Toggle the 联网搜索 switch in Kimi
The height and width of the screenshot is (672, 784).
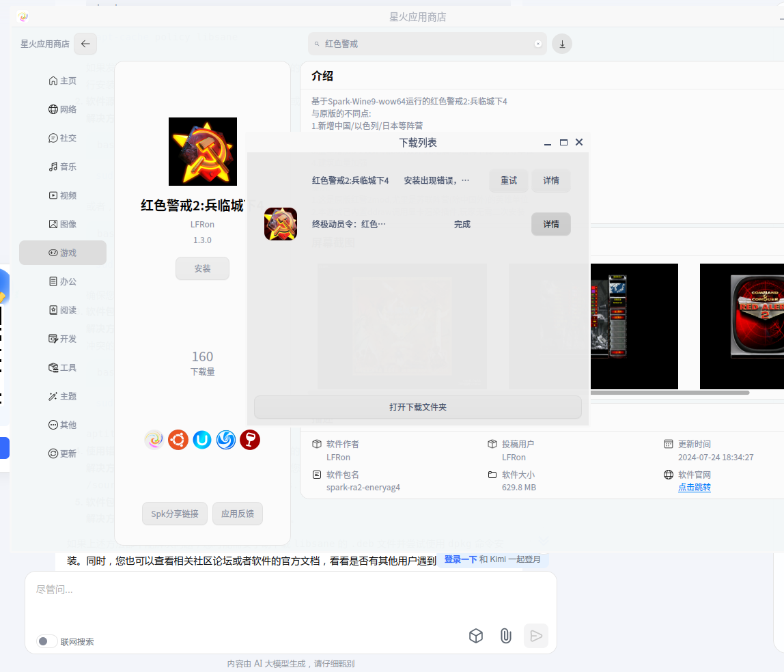coord(46,641)
